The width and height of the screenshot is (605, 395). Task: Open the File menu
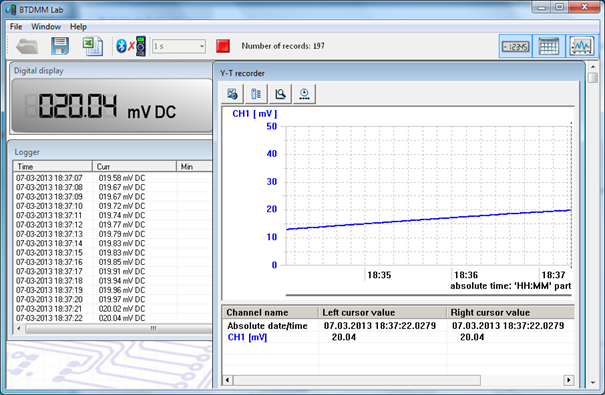pos(16,27)
